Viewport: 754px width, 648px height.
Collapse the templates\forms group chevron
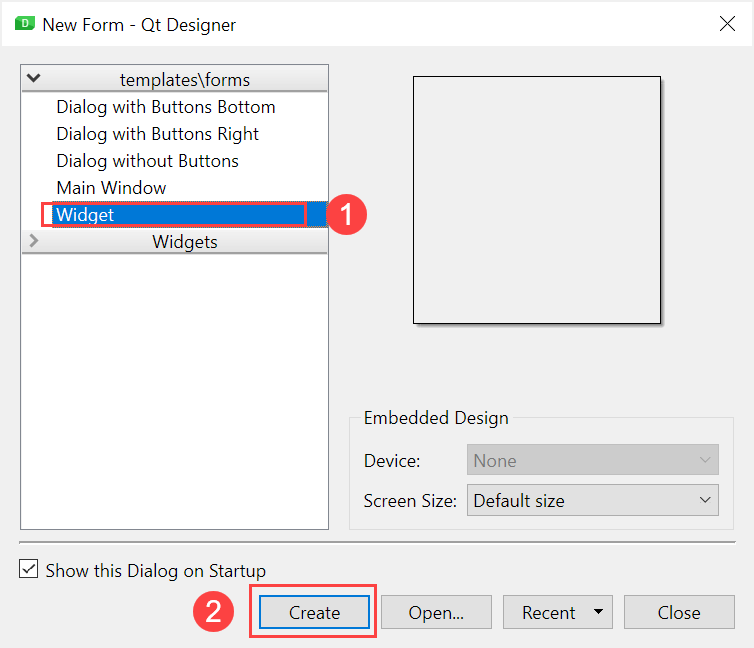click(33, 78)
